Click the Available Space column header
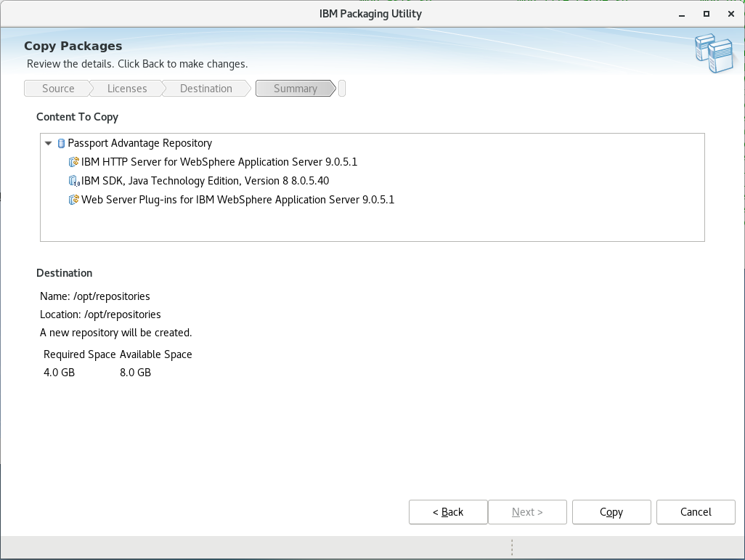Screen dimensions: 745x560 coord(156,354)
